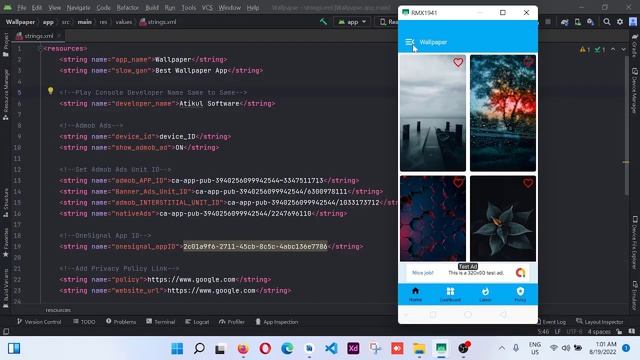Open the Windows Start menu

tap(177, 348)
